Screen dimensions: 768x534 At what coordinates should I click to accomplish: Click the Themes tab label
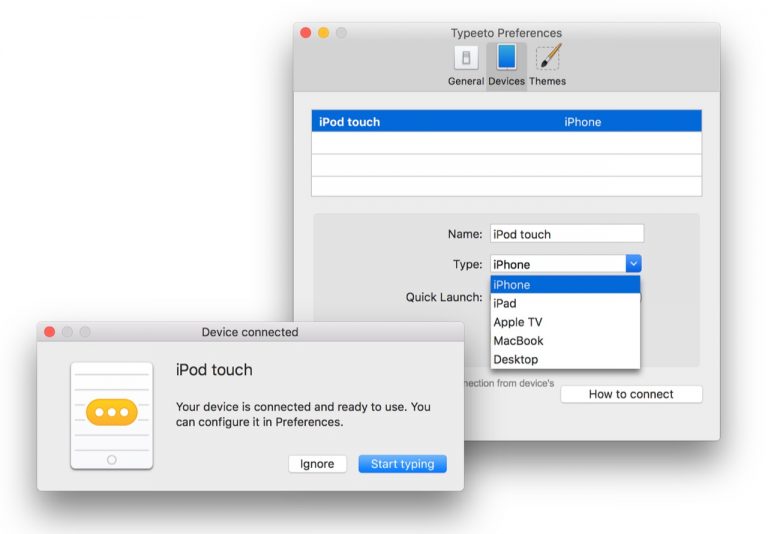[547, 81]
